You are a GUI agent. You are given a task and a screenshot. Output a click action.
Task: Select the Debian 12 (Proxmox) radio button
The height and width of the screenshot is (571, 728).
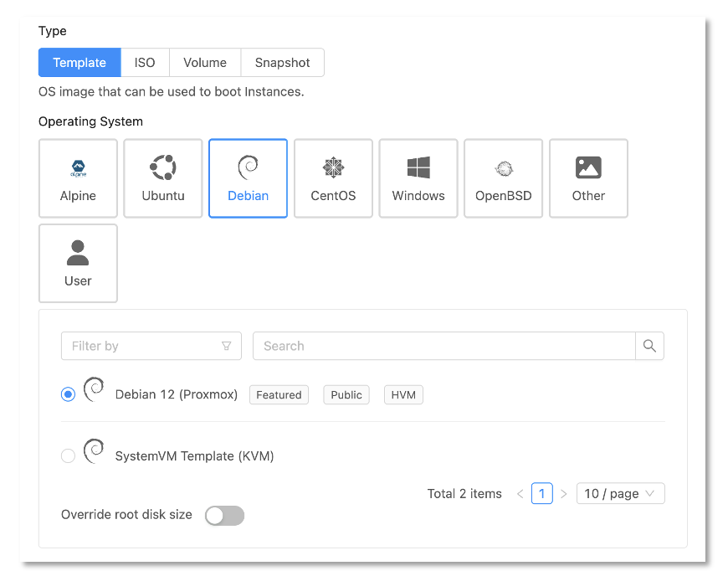click(x=68, y=394)
